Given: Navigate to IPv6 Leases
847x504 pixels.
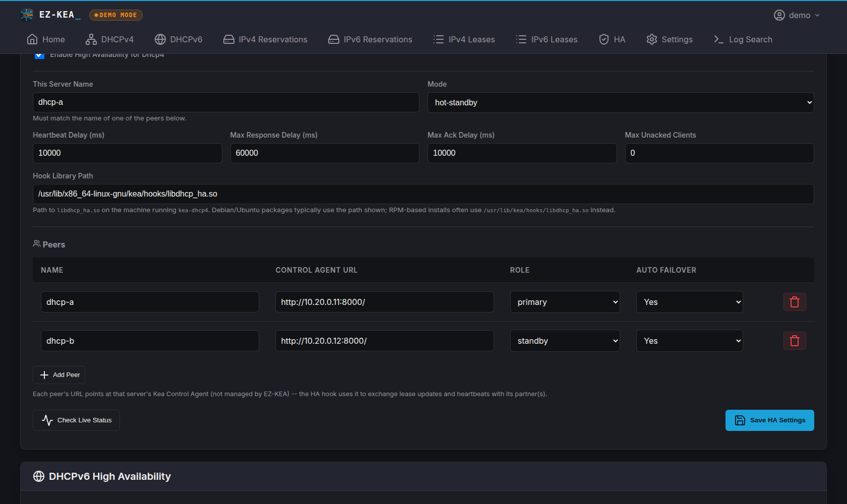Looking at the screenshot, I should point(547,39).
